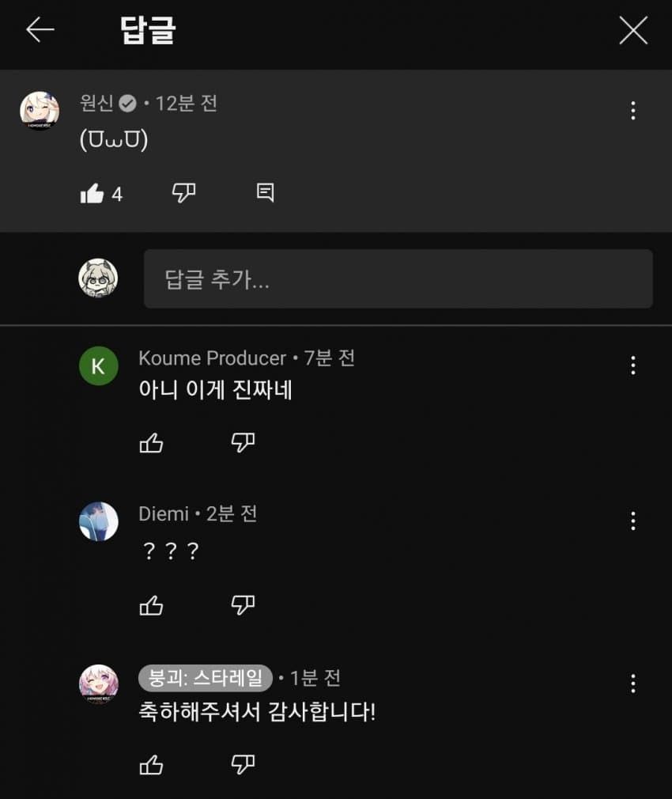The image size is (672, 799).
Task: Open Diemi's profile avatar
Action: (99, 521)
